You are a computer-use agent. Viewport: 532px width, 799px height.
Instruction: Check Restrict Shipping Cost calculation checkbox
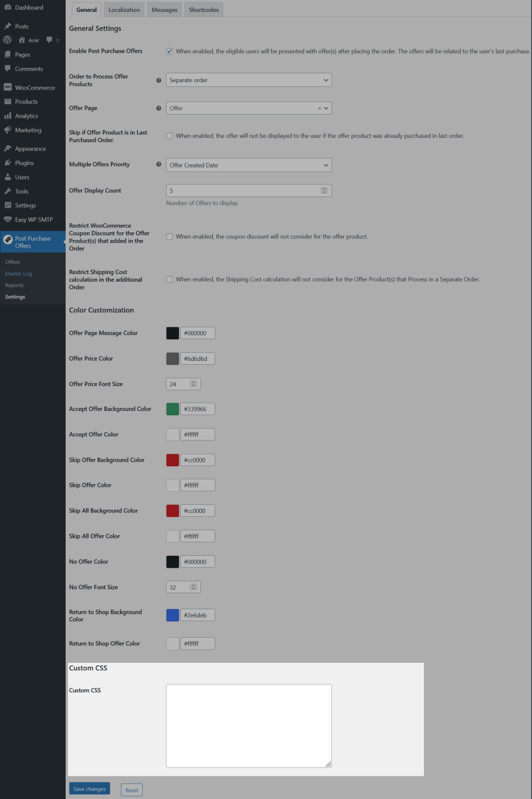[169, 280]
